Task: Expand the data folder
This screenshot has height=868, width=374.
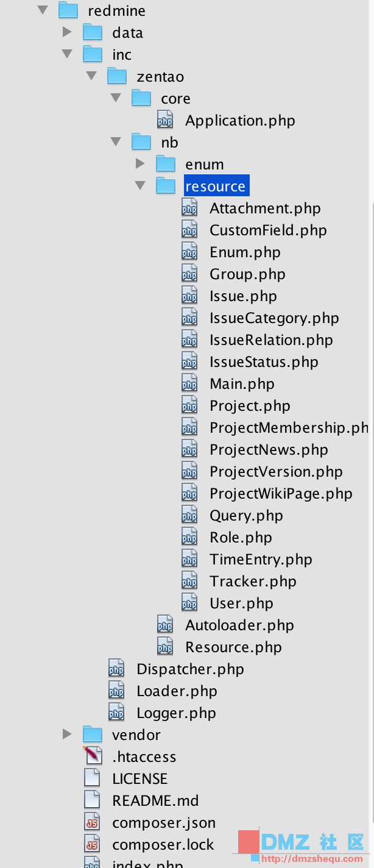Action: click(67, 32)
